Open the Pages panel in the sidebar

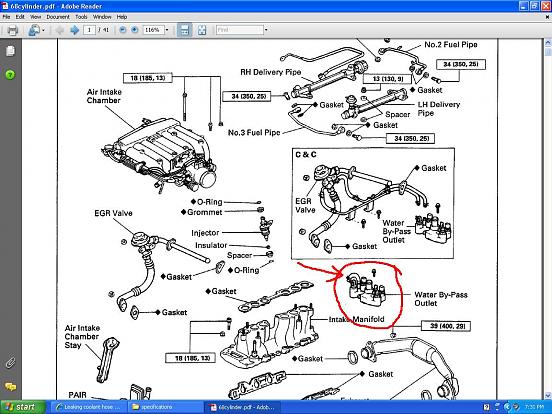10,51
